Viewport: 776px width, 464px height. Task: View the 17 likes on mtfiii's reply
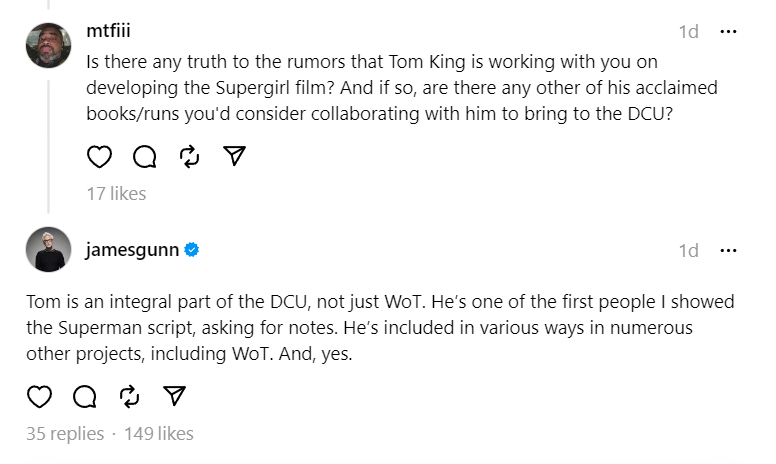[116, 193]
